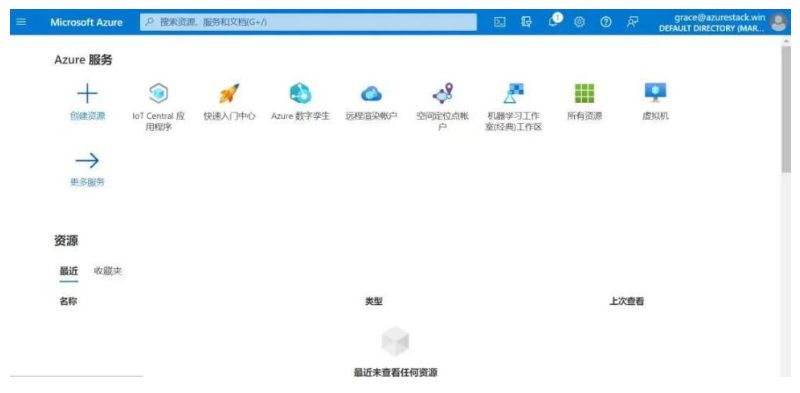Click the 上次查看 column header
This screenshot has width=800, height=393.
click(627, 302)
